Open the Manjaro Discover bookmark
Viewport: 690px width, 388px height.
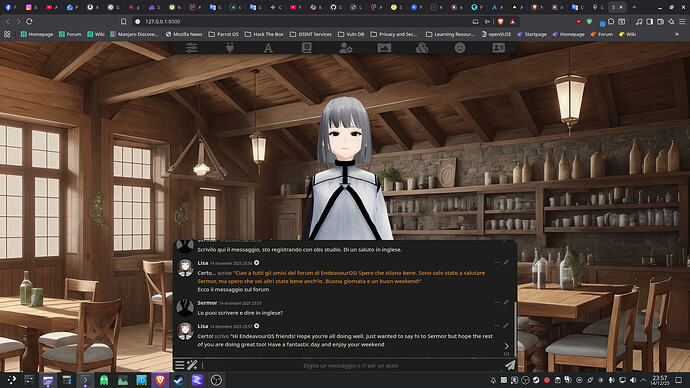pos(134,34)
